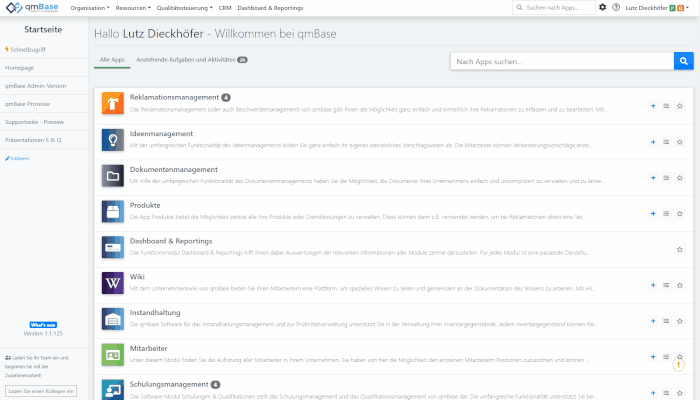
Task: Click plus icon in Wiki row
Action: tap(653, 285)
